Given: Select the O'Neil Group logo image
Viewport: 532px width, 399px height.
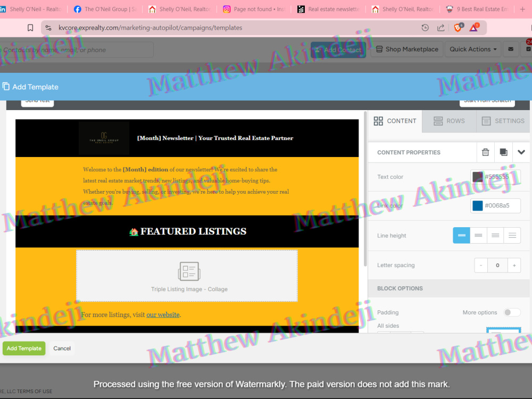Looking at the screenshot, I should pyautogui.click(x=104, y=138).
